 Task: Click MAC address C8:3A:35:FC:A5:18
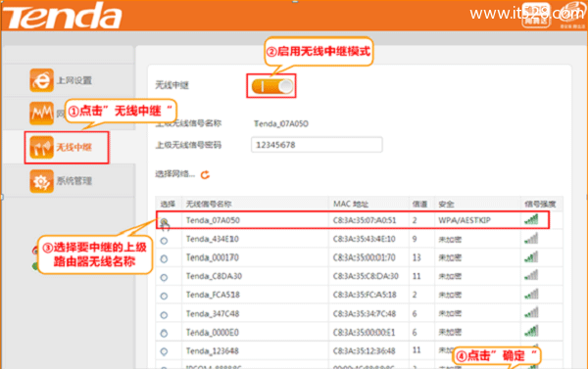[x=365, y=295]
